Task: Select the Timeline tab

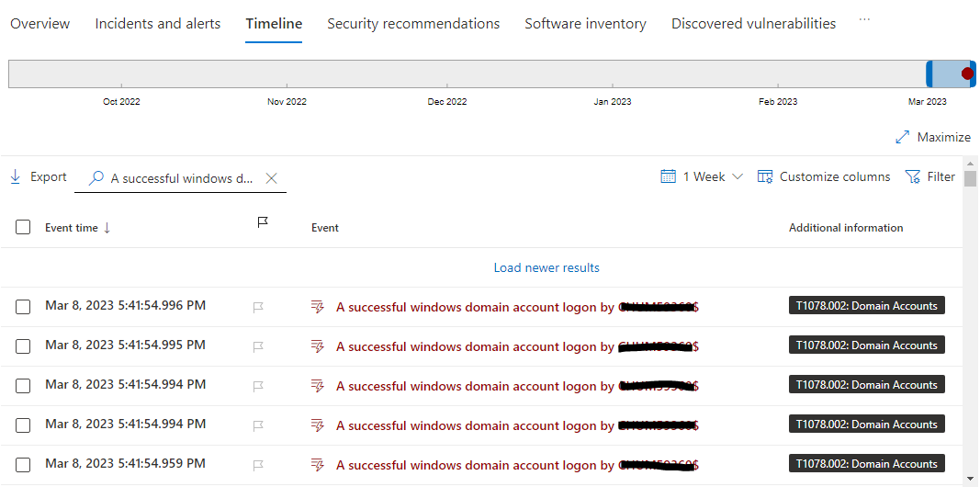Action: pyautogui.click(x=274, y=24)
